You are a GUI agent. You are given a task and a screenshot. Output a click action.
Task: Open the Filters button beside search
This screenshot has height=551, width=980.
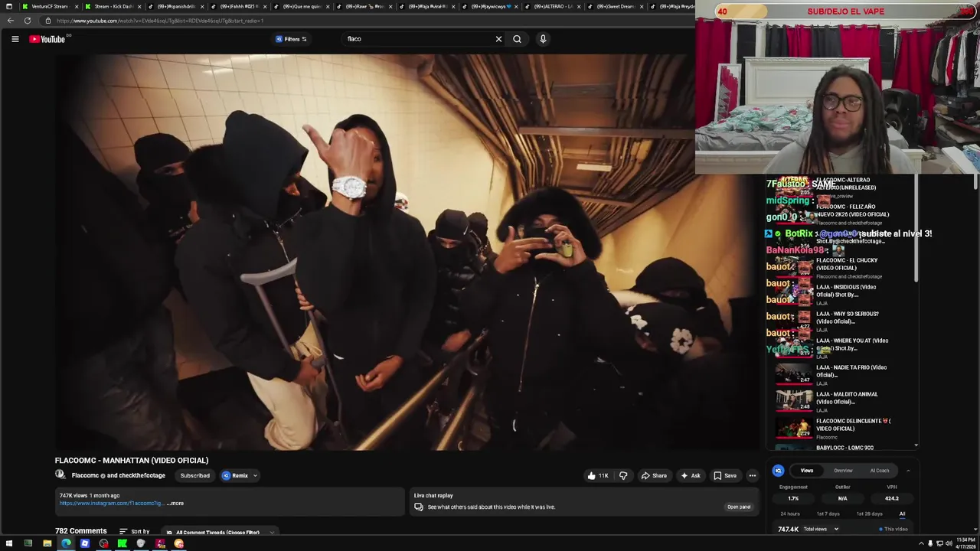tap(291, 39)
